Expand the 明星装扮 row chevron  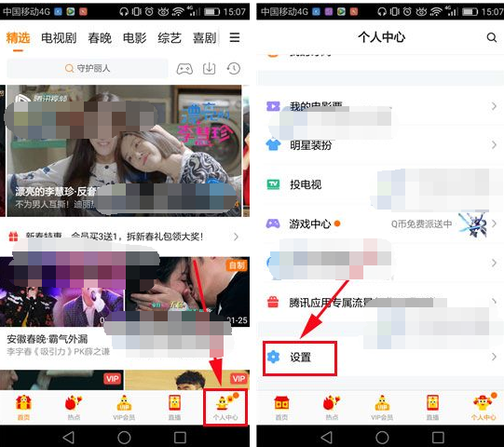click(x=494, y=145)
